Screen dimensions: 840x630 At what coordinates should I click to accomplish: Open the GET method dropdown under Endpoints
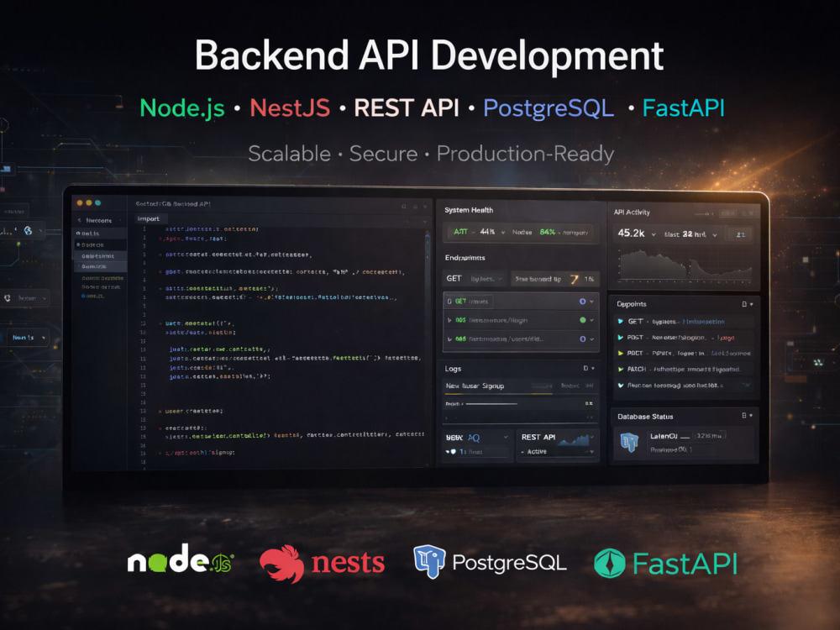point(473,279)
